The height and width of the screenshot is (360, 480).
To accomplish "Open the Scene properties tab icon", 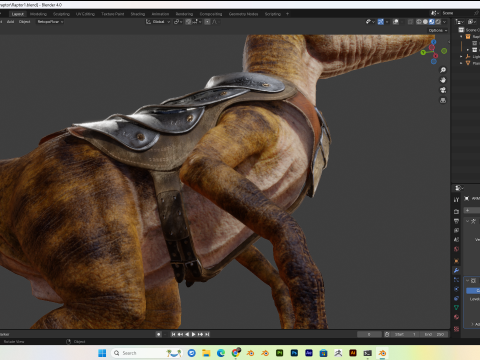I will (x=456, y=239).
